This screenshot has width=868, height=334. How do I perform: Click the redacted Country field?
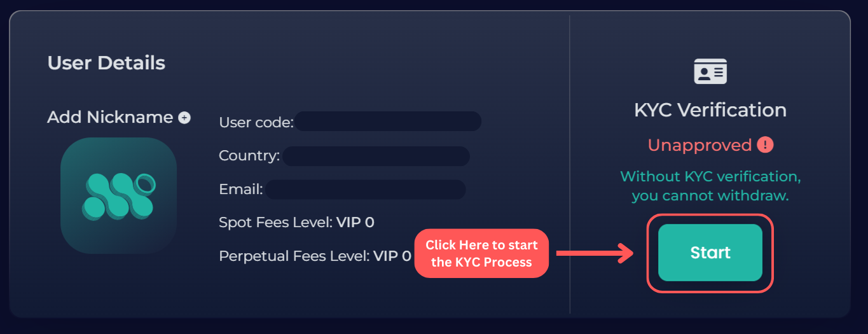coord(376,156)
